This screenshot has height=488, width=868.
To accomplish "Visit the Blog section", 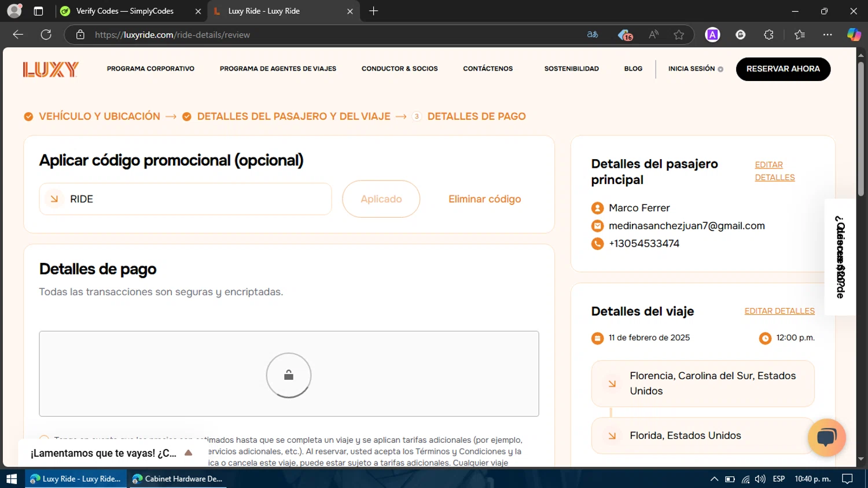I will [633, 69].
